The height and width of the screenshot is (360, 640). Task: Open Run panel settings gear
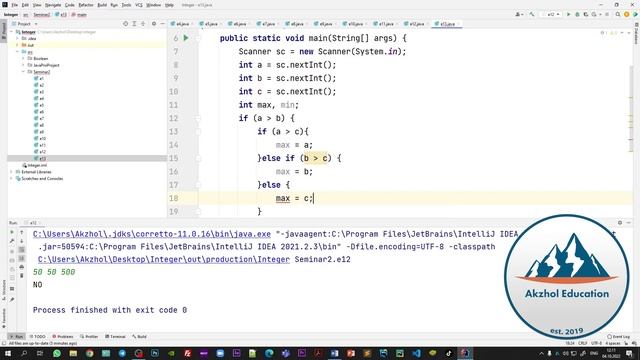[x=620, y=223]
